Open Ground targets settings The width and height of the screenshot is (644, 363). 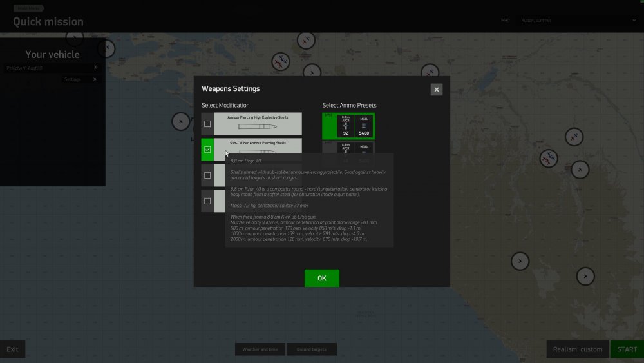coord(311,349)
